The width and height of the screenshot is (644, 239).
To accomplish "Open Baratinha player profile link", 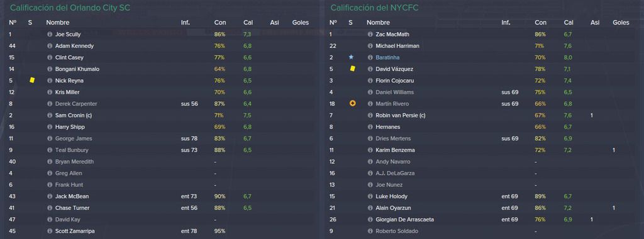I will (x=387, y=57).
